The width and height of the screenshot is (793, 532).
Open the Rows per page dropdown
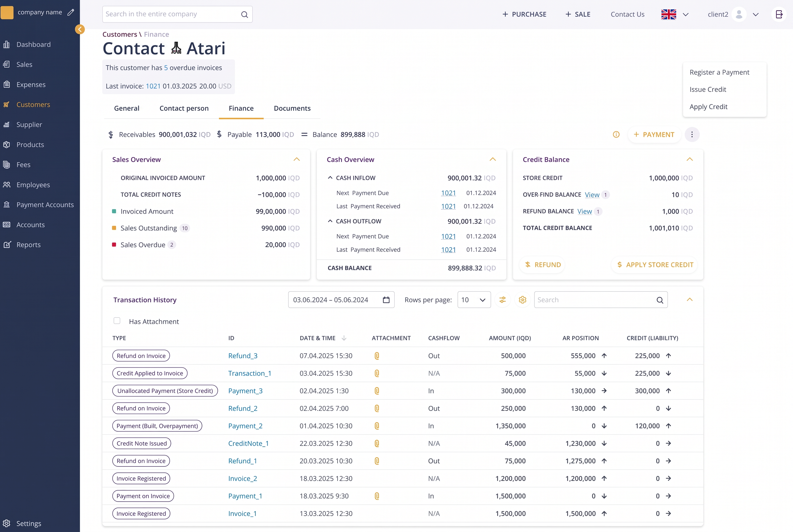[474, 300]
